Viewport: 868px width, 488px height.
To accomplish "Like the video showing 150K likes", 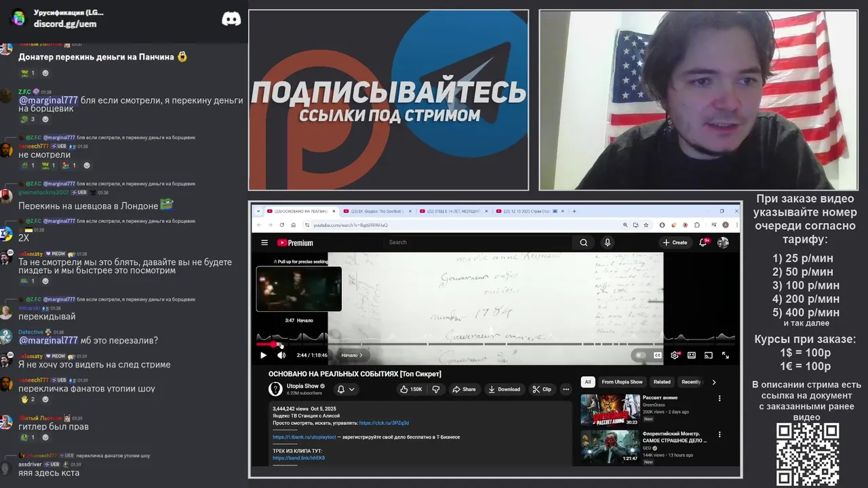I will pyautogui.click(x=412, y=389).
